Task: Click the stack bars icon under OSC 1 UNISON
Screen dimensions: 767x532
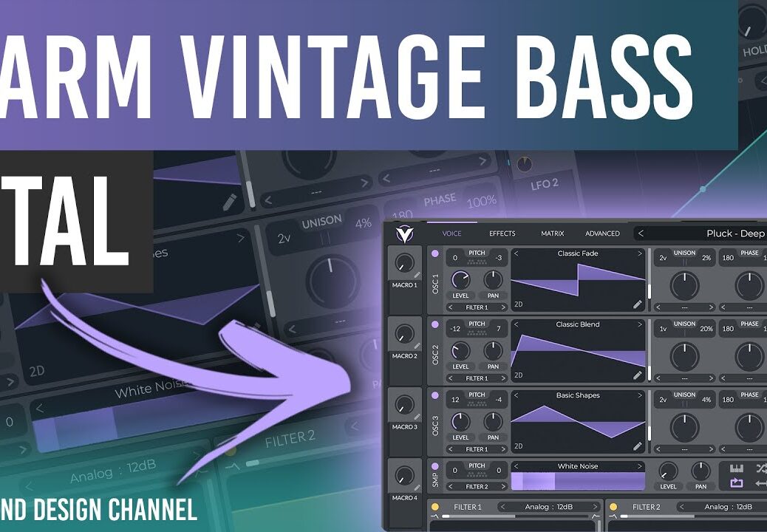Action: 684,262
